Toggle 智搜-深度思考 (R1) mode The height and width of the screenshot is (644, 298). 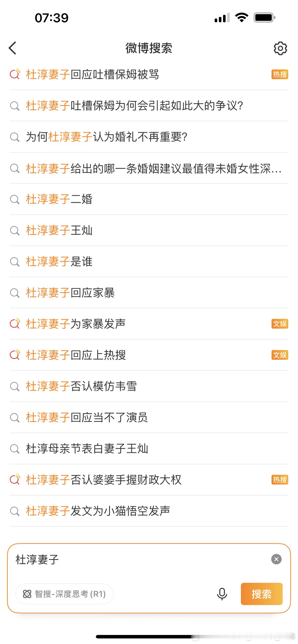(x=64, y=594)
